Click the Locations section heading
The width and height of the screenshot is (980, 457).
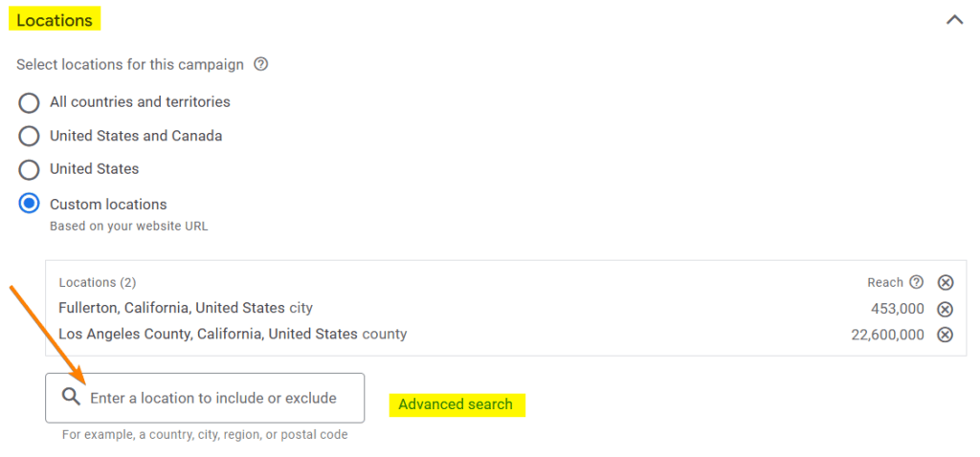pos(55,20)
